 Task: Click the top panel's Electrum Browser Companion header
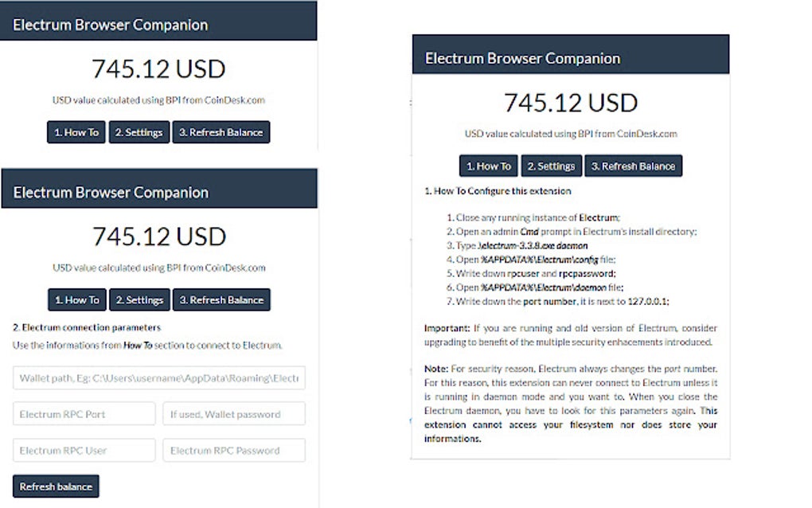[x=110, y=24]
